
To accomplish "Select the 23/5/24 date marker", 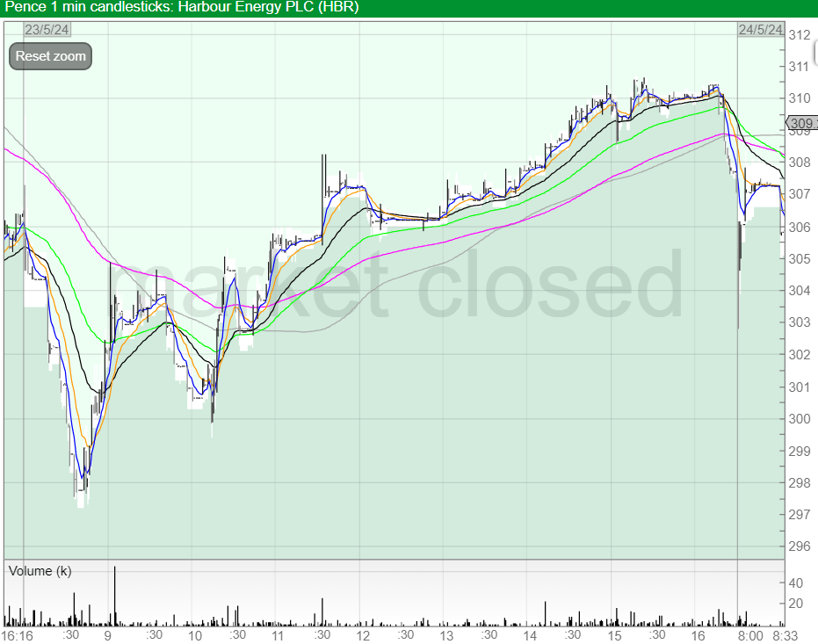I will pyautogui.click(x=47, y=30).
